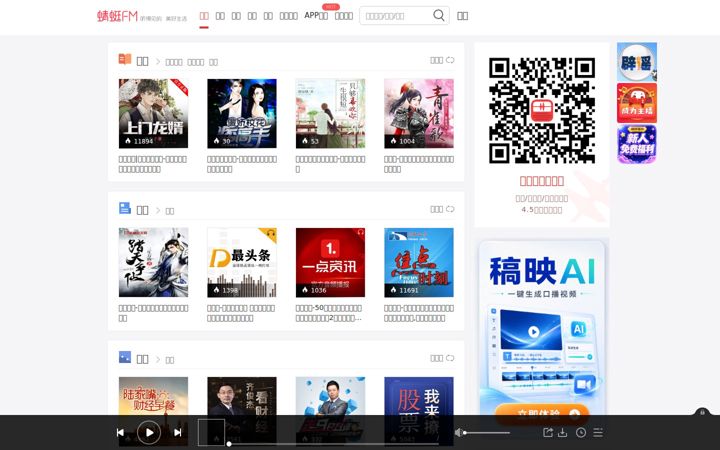
Task: Open the 成为主播 sidebar icon
Action: coord(637,103)
